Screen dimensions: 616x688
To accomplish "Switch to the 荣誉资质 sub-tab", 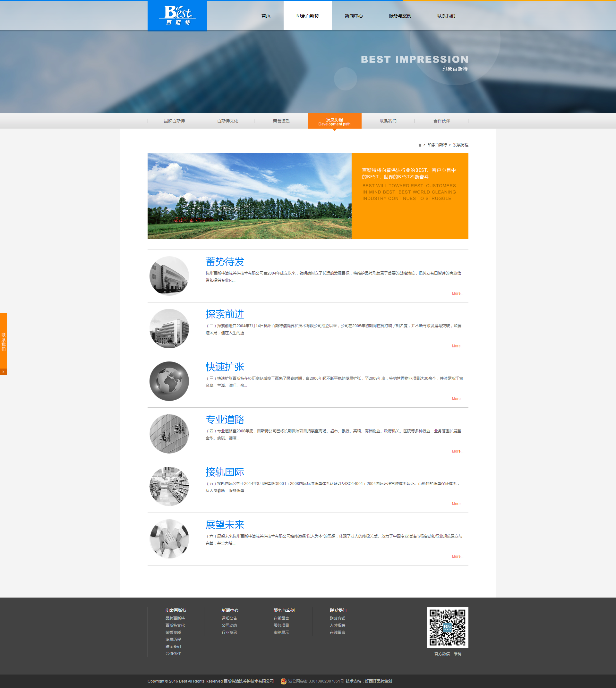I will click(281, 121).
